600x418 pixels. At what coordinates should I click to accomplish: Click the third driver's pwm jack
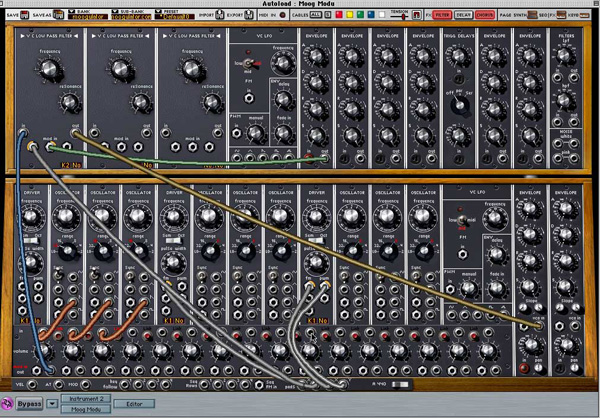pyautogui.click(x=325, y=285)
